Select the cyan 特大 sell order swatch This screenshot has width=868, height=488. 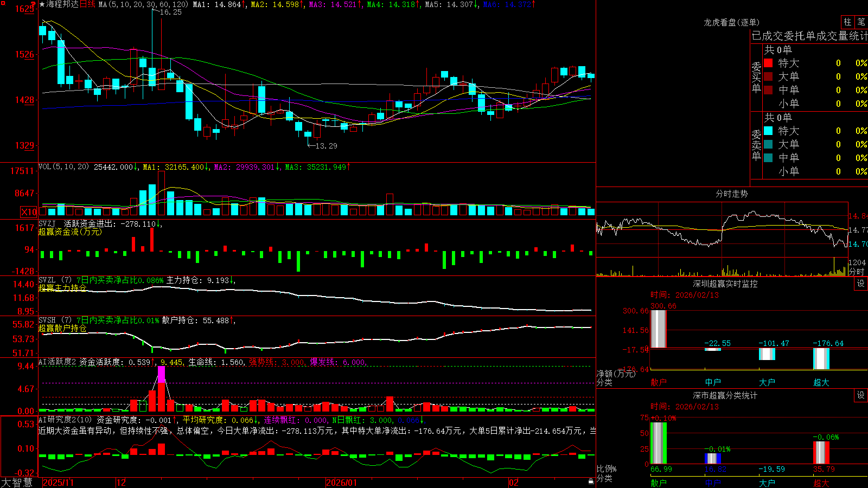click(768, 131)
